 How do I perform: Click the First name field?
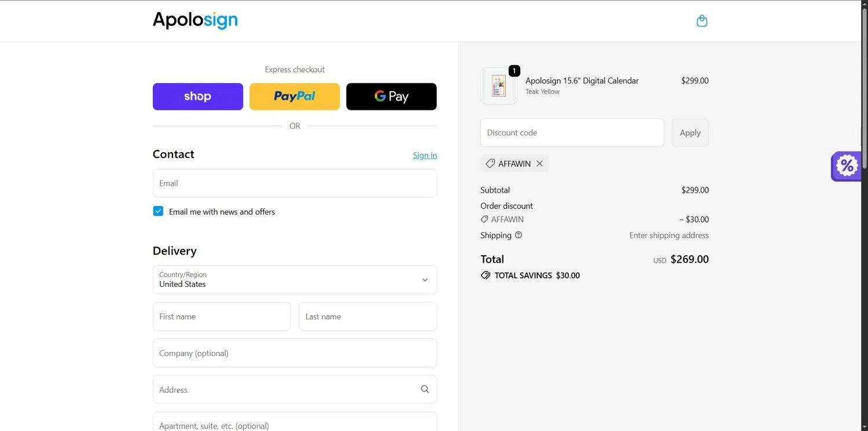pyautogui.click(x=222, y=316)
